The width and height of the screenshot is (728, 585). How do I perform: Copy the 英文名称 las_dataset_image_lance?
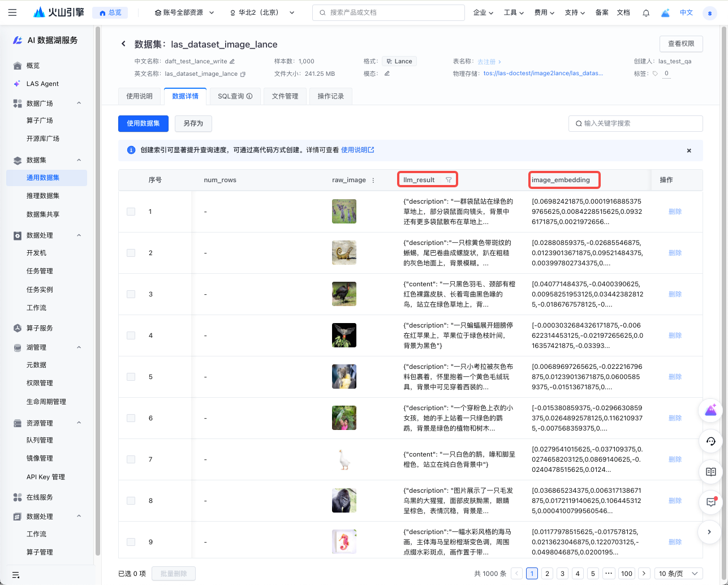243,74
